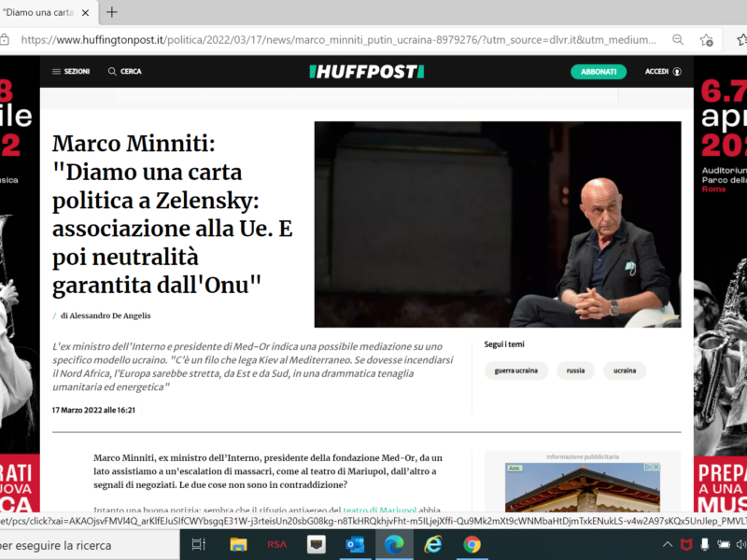This screenshot has width=747, height=560.
Task: Click the article summary italic paragraph
Action: pos(252,367)
